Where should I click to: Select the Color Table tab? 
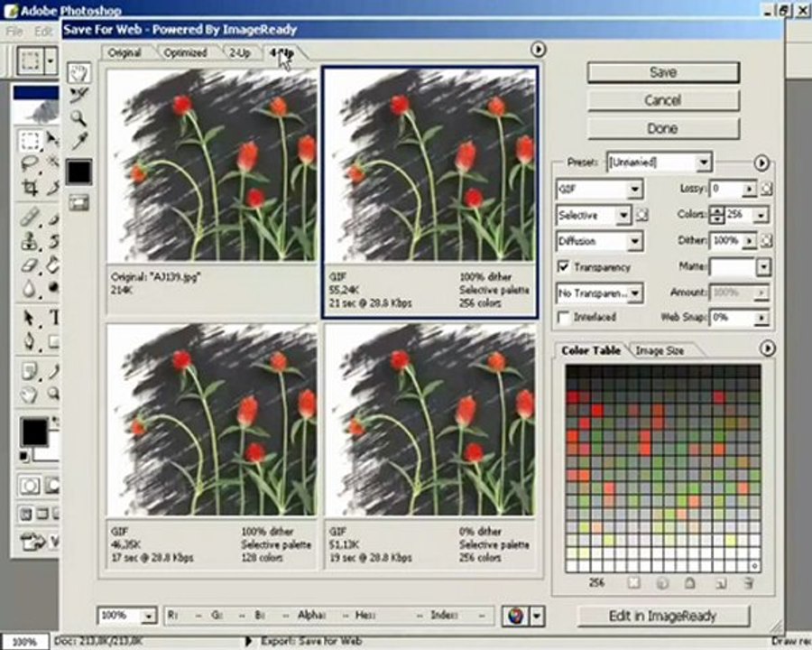click(591, 350)
